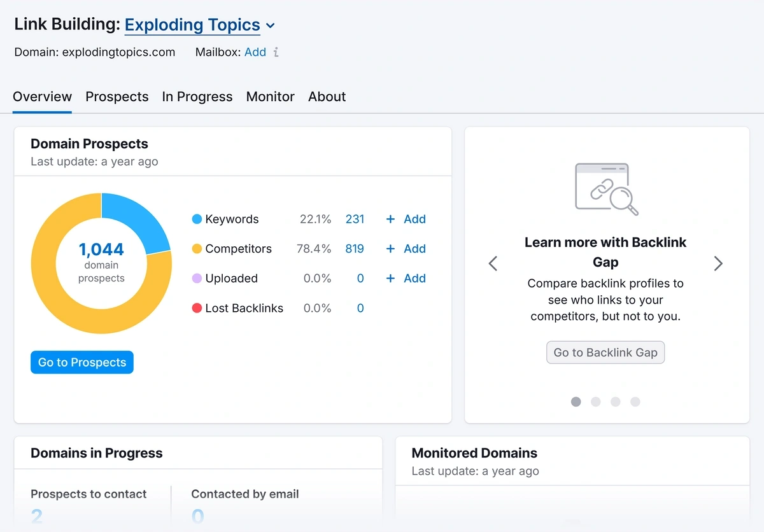Click the yellow Competitors legend dot
Viewport: 764px width, 532px height.
197,249
